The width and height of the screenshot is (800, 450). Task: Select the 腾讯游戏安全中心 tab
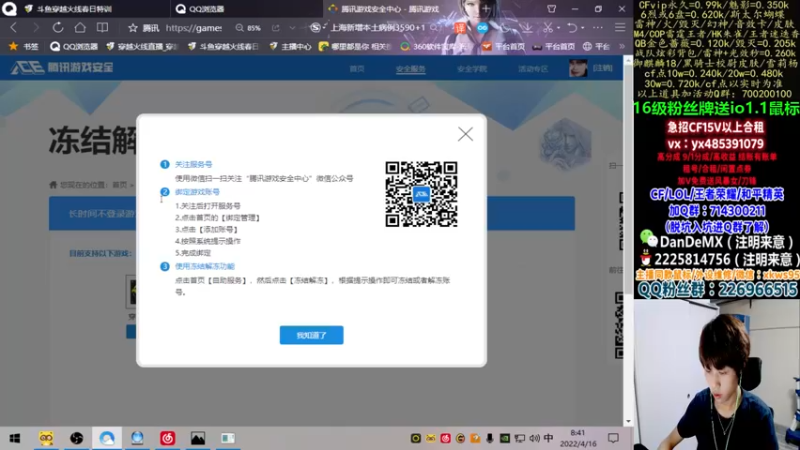pos(390,9)
